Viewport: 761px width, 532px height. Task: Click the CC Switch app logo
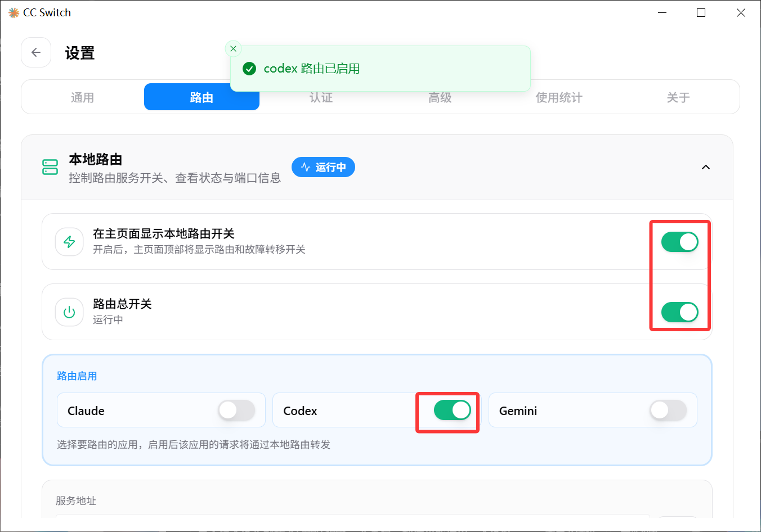pyautogui.click(x=14, y=12)
